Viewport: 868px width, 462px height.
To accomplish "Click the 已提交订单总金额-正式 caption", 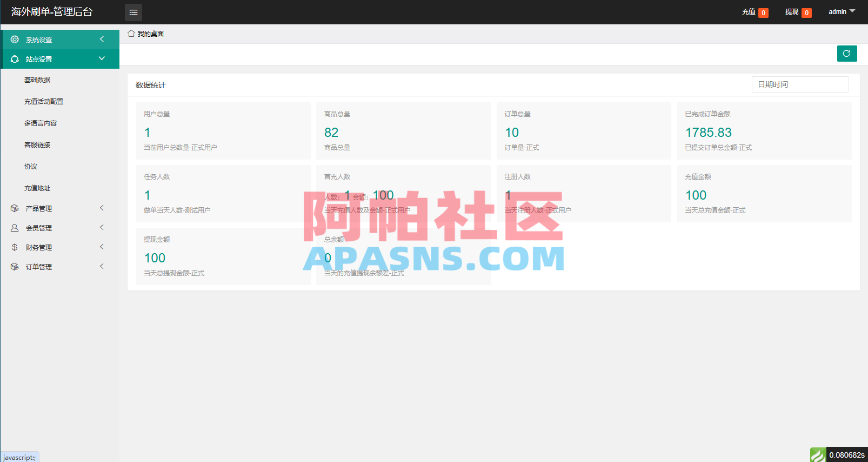I will click(x=718, y=148).
